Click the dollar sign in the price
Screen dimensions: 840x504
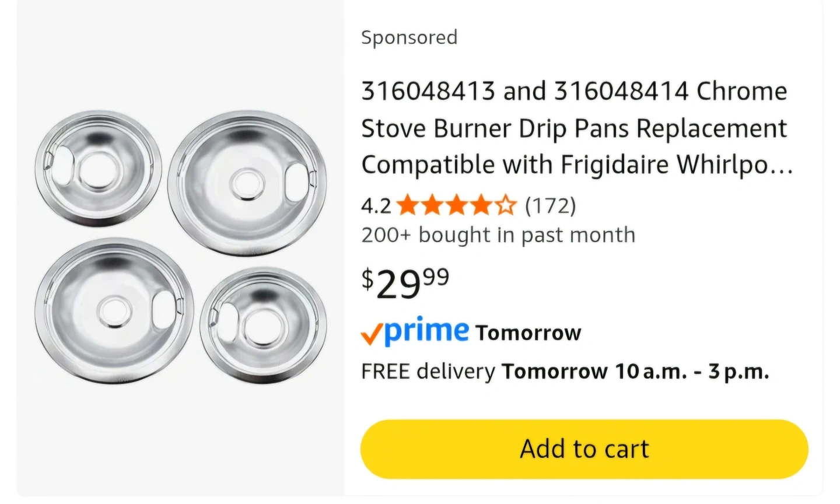tap(367, 279)
